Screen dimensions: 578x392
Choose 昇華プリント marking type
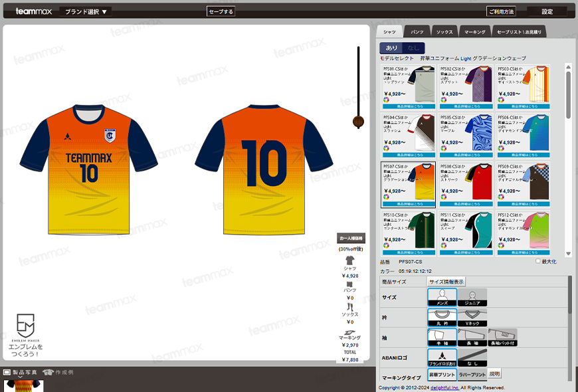tap(442, 374)
